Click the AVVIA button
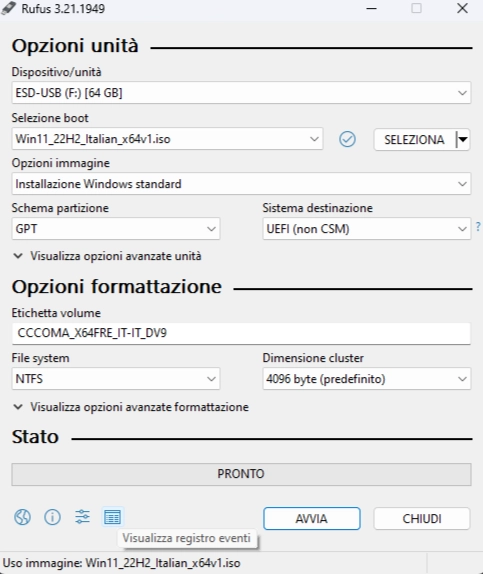 pyautogui.click(x=312, y=518)
